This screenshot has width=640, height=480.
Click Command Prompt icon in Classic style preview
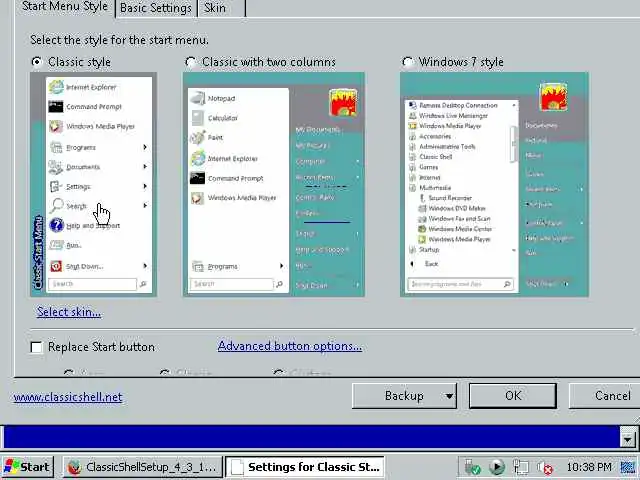click(56, 107)
